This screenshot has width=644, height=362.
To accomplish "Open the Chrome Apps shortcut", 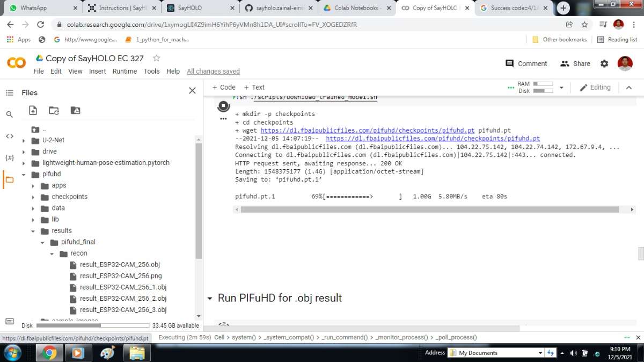I will coord(18,40).
